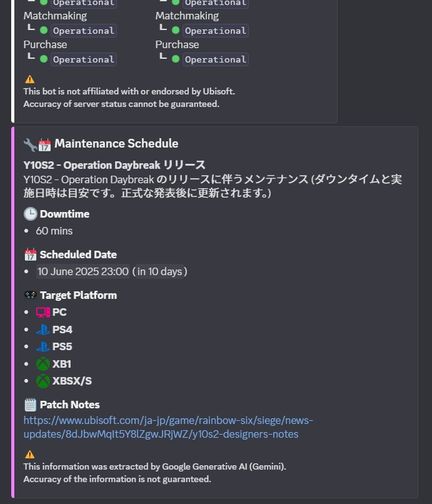Click the warning icon above the Gemini disclaimer

30,454
